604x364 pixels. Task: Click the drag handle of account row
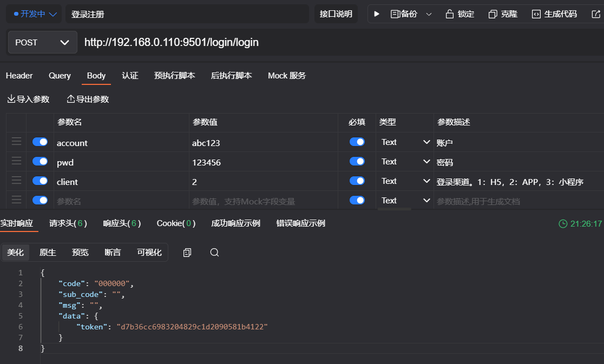pos(17,142)
